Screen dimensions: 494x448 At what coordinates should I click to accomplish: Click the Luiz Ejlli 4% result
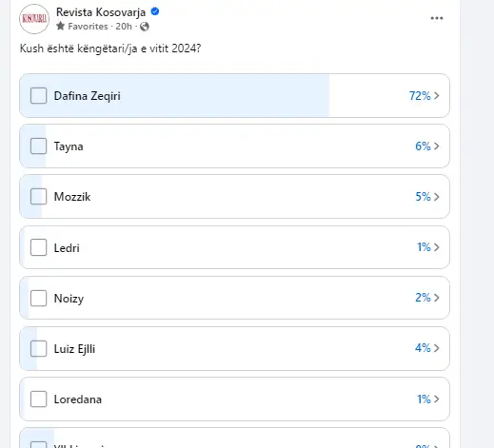423,348
